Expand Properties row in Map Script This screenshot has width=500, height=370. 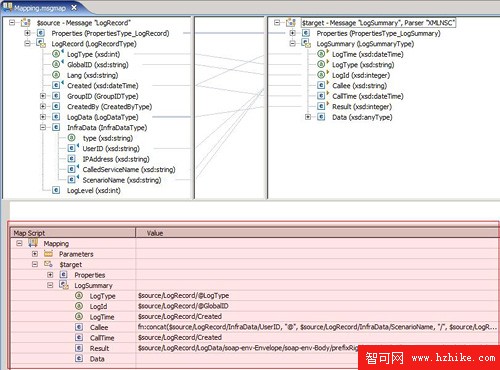(x=50, y=275)
